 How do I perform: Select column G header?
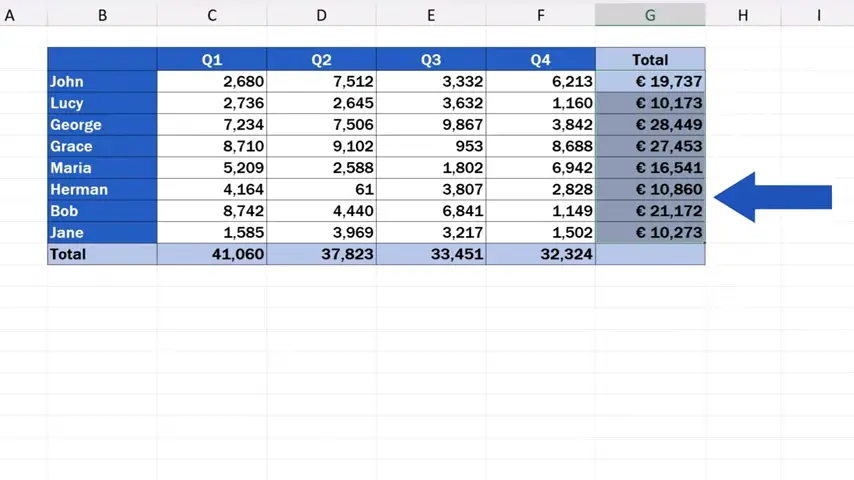pyautogui.click(x=650, y=15)
